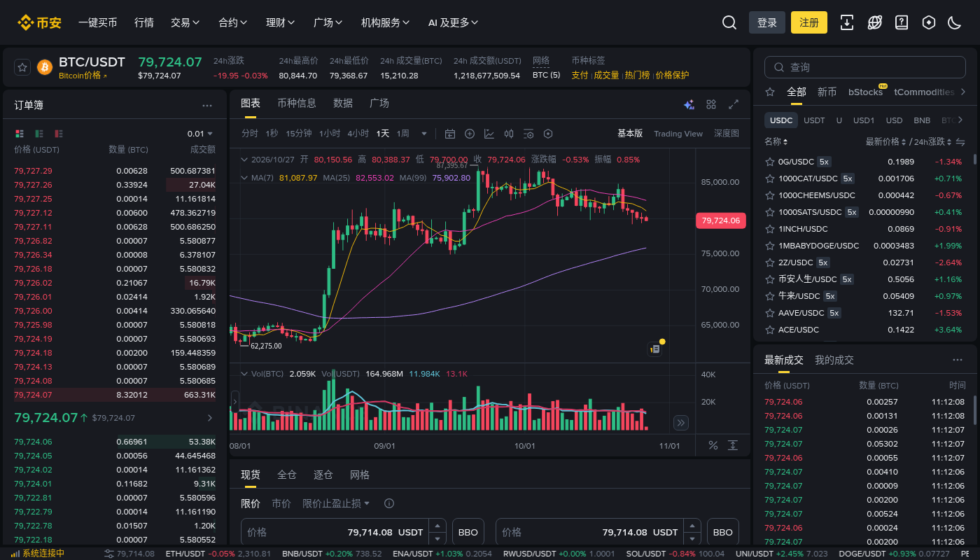The width and height of the screenshot is (980, 560).
Task: Open the AI sparkle icon above the chart
Action: coord(689,104)
